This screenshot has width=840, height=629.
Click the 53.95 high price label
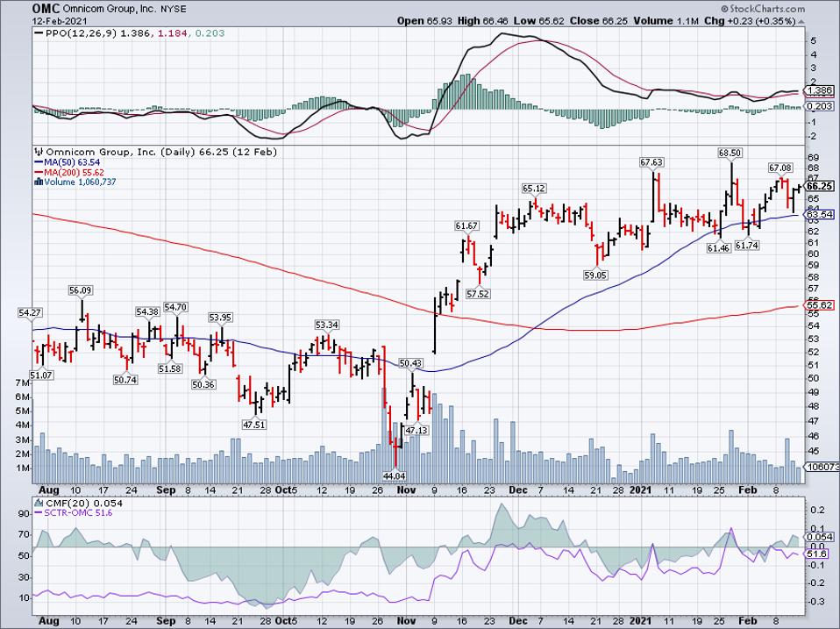coord(220,318)
